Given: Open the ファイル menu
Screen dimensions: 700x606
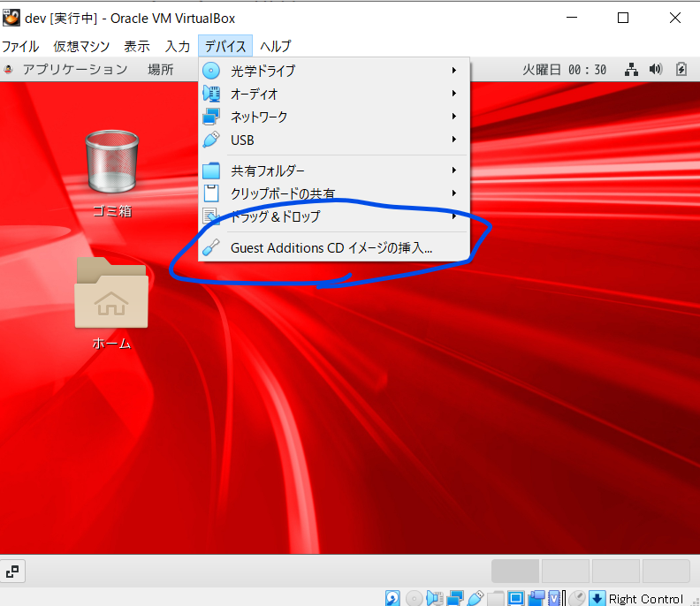Looking at the screenshot, I should click(20, 46).
